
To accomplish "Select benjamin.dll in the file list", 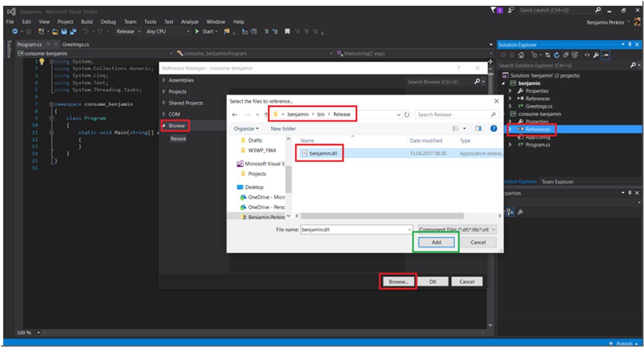I will click(323, 153).
